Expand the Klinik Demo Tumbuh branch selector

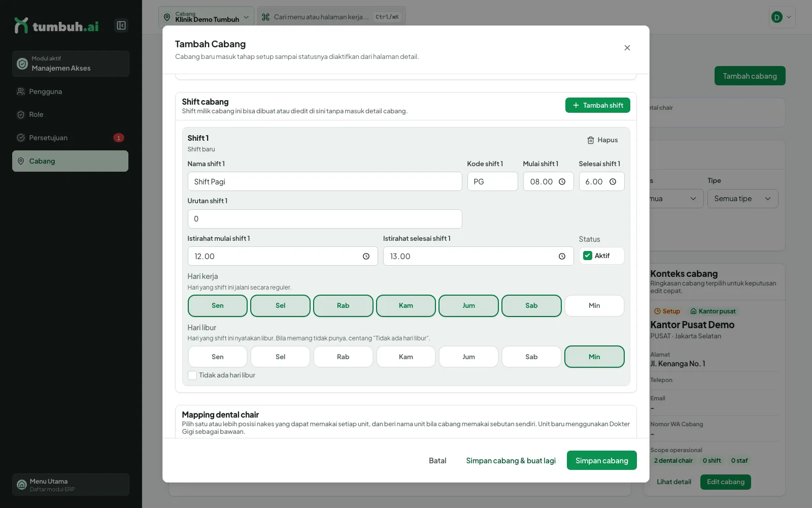(x=206, y=17)
